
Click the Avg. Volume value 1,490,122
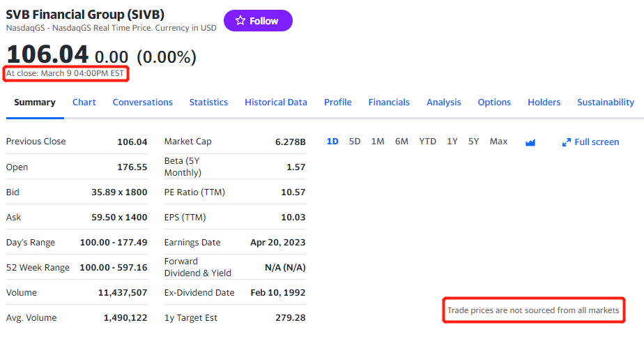pos(125,317)
